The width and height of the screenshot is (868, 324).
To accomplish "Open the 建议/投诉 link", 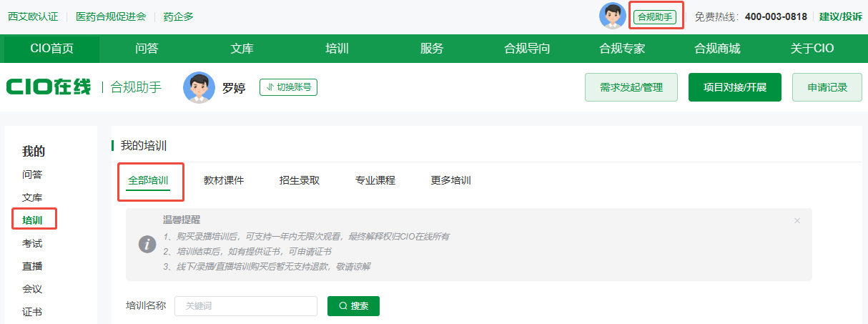I will (841, 16).
